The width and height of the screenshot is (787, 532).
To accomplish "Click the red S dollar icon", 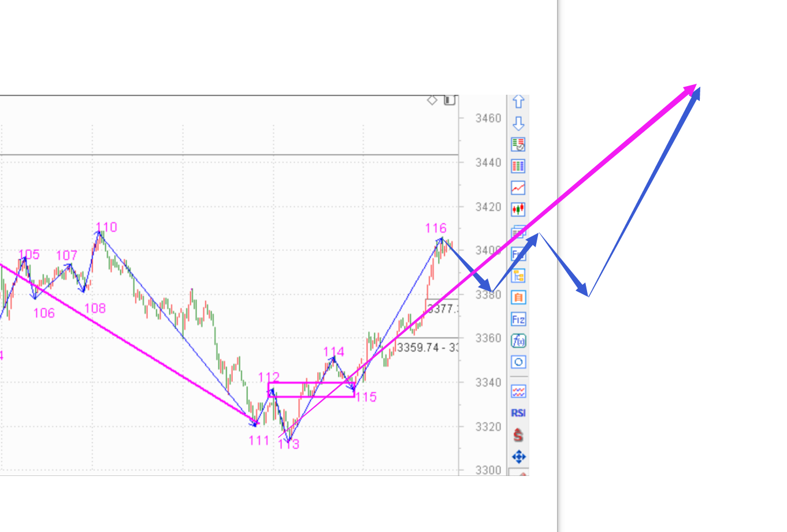I will coord(518,435).
